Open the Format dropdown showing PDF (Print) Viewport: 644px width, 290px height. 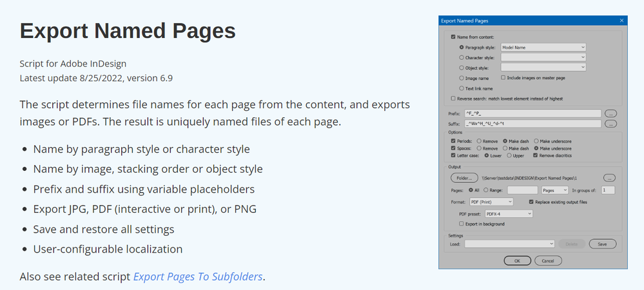(491, 202)
